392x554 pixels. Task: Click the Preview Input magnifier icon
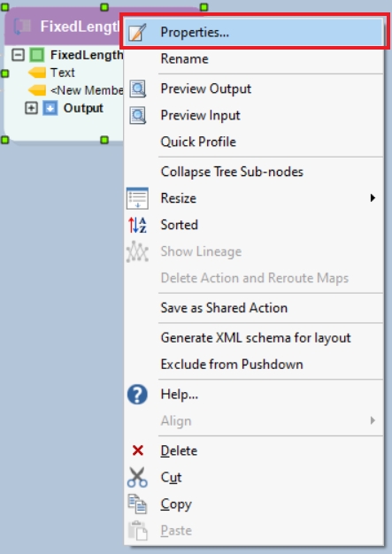137,115
